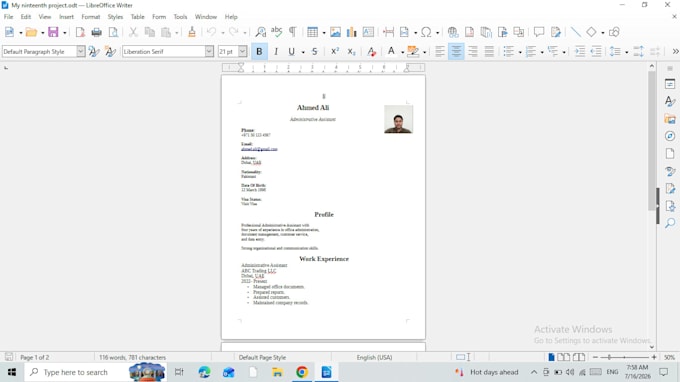Click the Copy icon

coord(150,32)
